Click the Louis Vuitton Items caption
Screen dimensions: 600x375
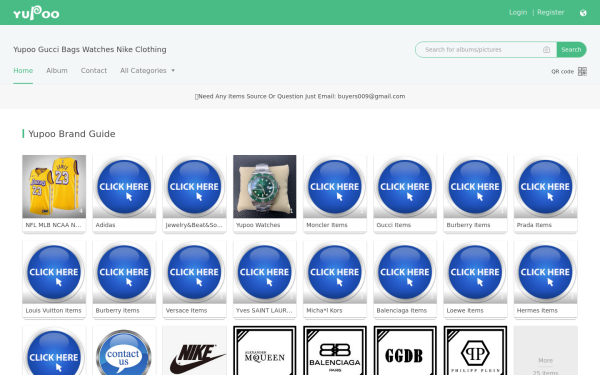[54, 310]
